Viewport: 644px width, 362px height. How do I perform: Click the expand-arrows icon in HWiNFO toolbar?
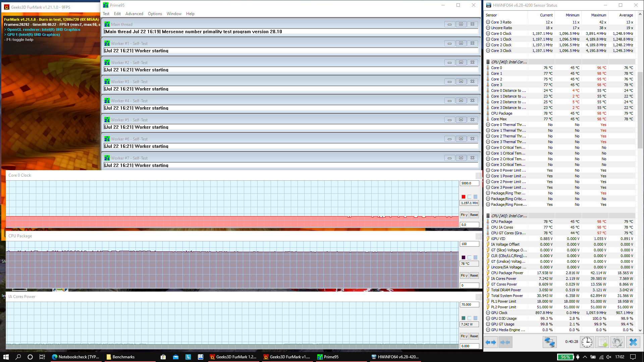coord(491,342)
